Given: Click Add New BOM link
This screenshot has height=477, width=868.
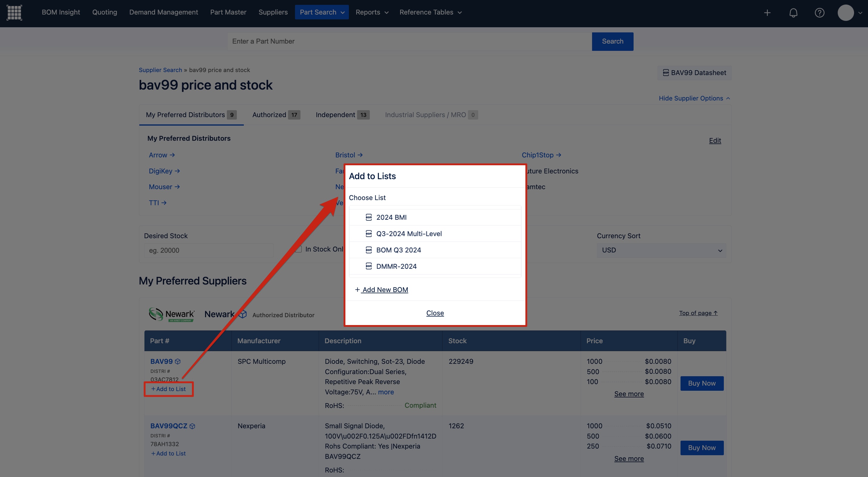Looking at the screenshot, I should point(381,289).
